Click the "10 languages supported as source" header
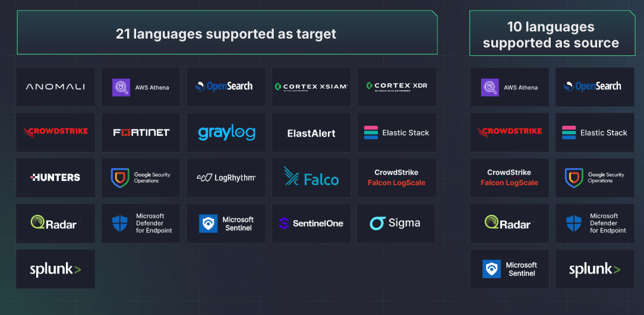This screenshot has width=644, height=315. point(553,33)
